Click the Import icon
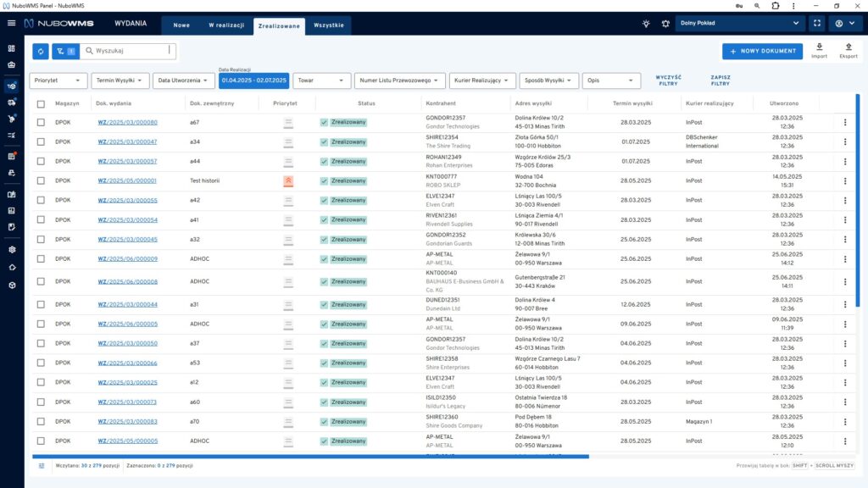The height and width of the screenshot is (488, 868). point(819,50)
